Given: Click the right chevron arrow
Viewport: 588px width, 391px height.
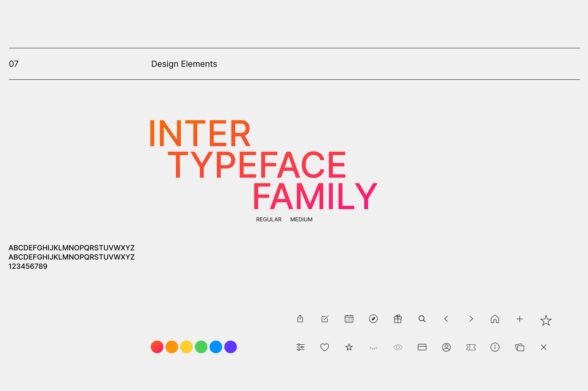Looking at the screenshot, I should point(471,319).
